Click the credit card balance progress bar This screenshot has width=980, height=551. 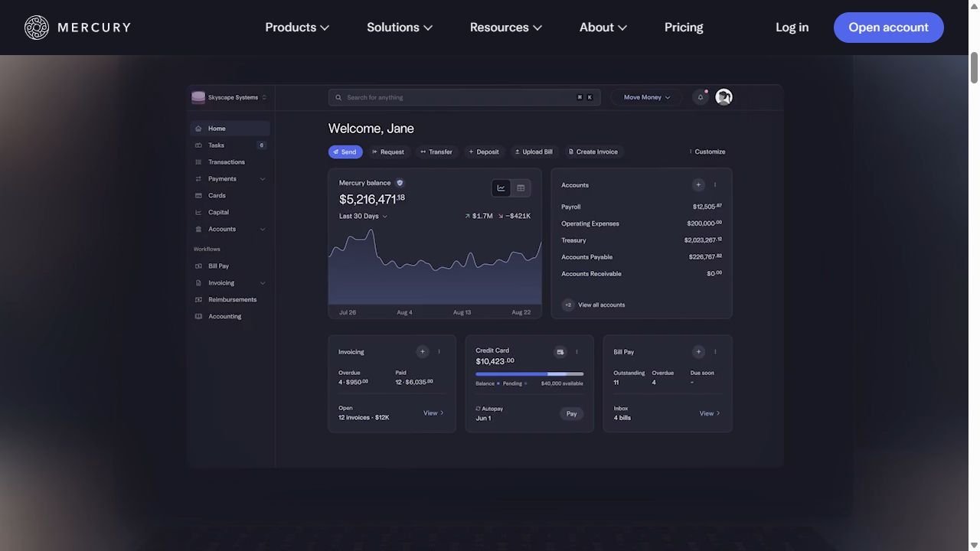[529, 374]
